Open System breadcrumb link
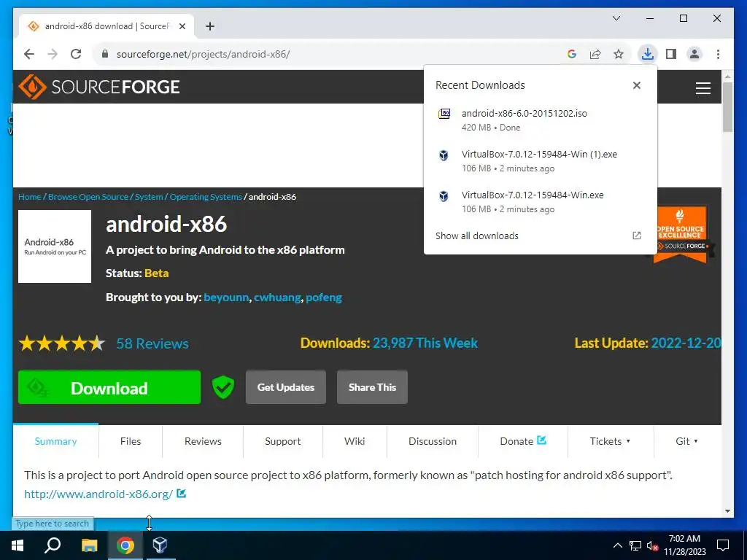Screen dimensions: 747x560 [x=149, y=197]
